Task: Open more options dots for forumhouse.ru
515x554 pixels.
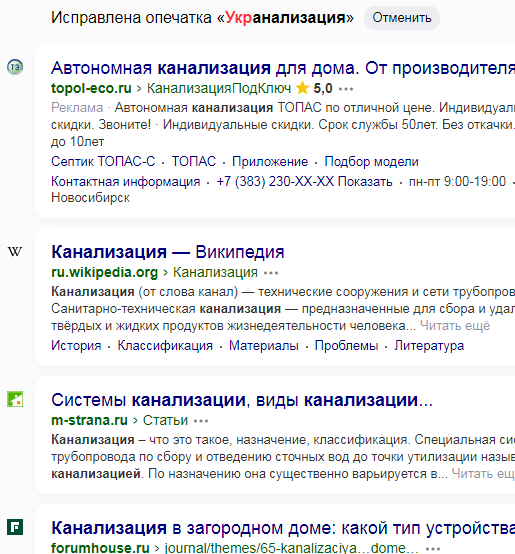Action: [x=433, y=549]
